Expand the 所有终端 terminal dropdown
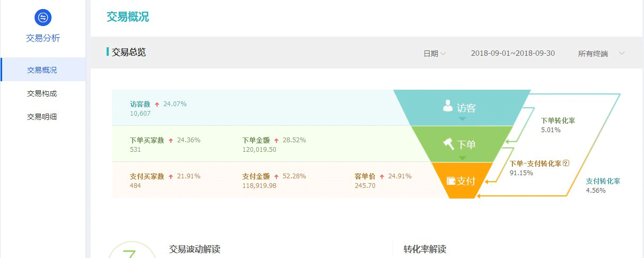644x258 pixels. 602,54
